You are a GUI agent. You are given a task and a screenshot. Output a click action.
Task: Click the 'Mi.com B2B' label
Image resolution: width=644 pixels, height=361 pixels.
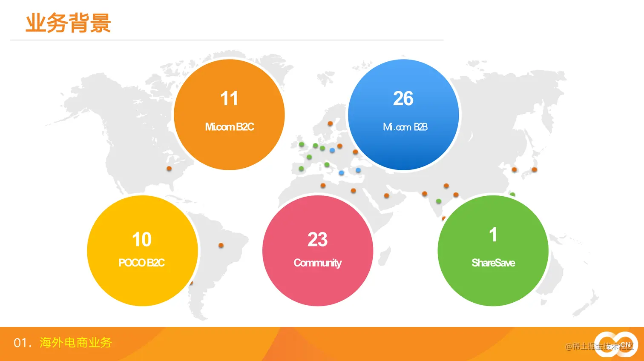[x=405, y=127]
